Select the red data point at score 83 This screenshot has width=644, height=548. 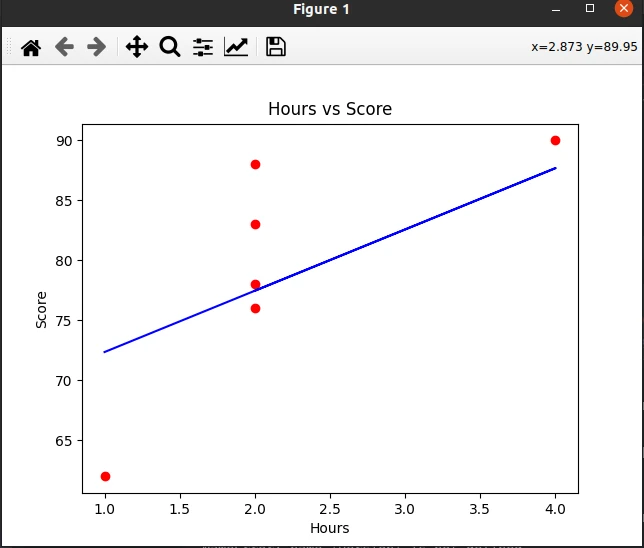255,224
